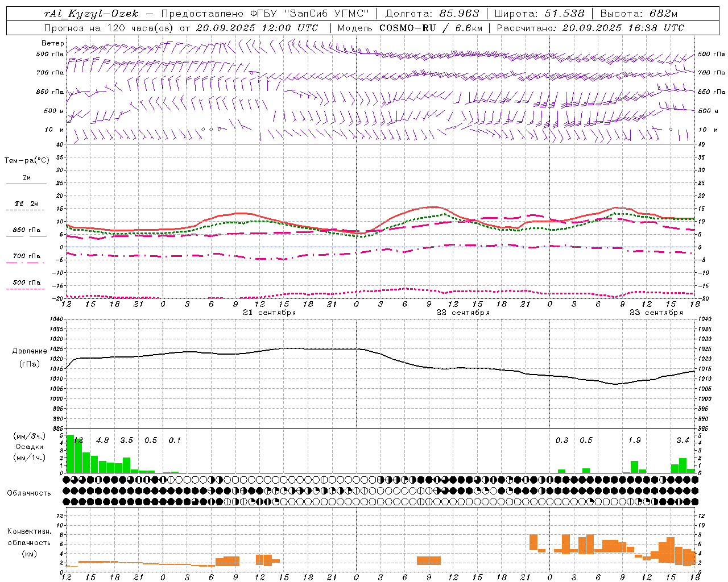
Task: Click the Модель COSMO-RU / 6.6км label
Action: click(410, 28)
